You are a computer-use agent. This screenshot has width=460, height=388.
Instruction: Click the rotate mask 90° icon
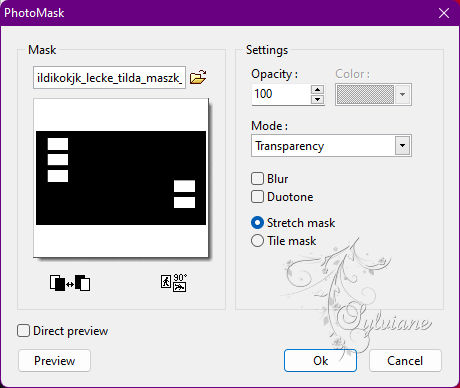point(174,283)
